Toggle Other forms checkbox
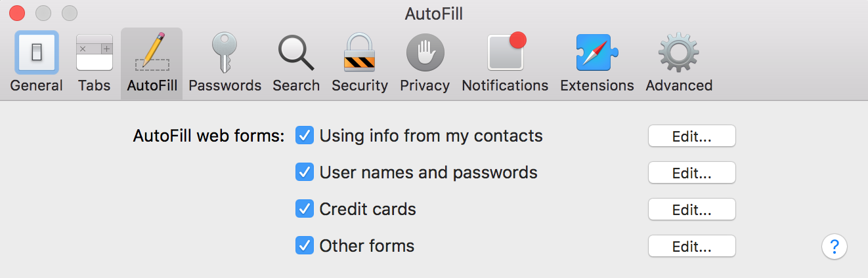The height and width of the screenshot is (278, 868). point(305,246)
